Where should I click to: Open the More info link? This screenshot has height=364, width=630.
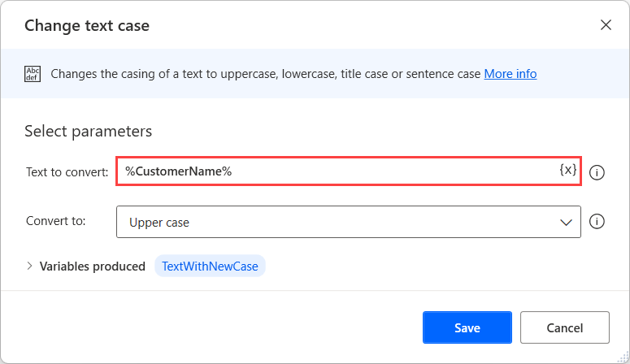(x=511, y=74)
